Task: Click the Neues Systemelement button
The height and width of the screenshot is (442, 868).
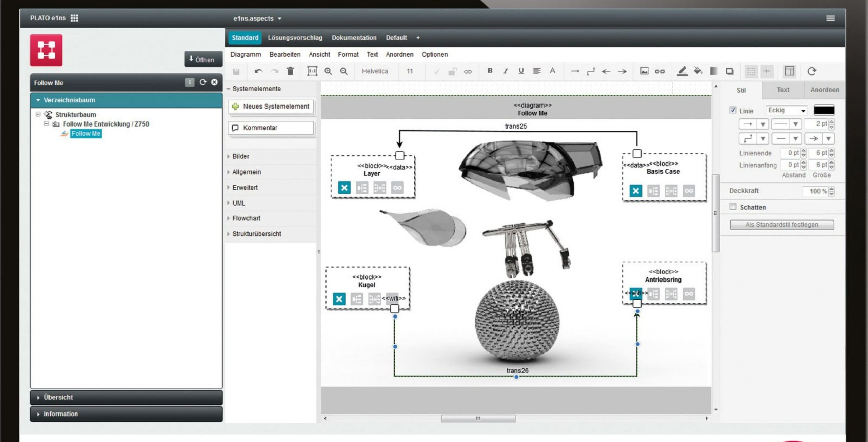Action: click(271, 107)
